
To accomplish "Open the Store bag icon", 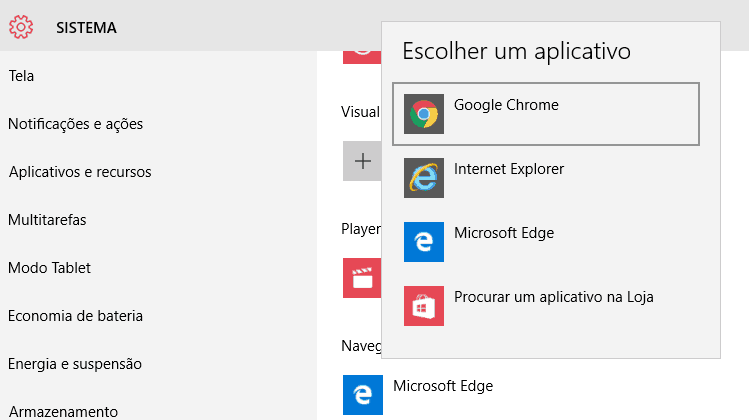I will click(x=424, y=306).
